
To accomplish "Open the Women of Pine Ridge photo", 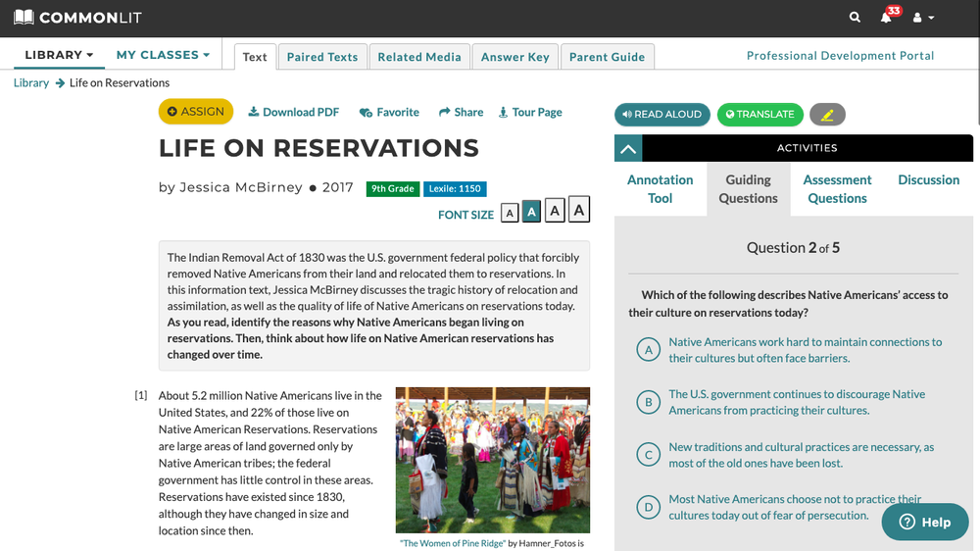I will 493,461.
